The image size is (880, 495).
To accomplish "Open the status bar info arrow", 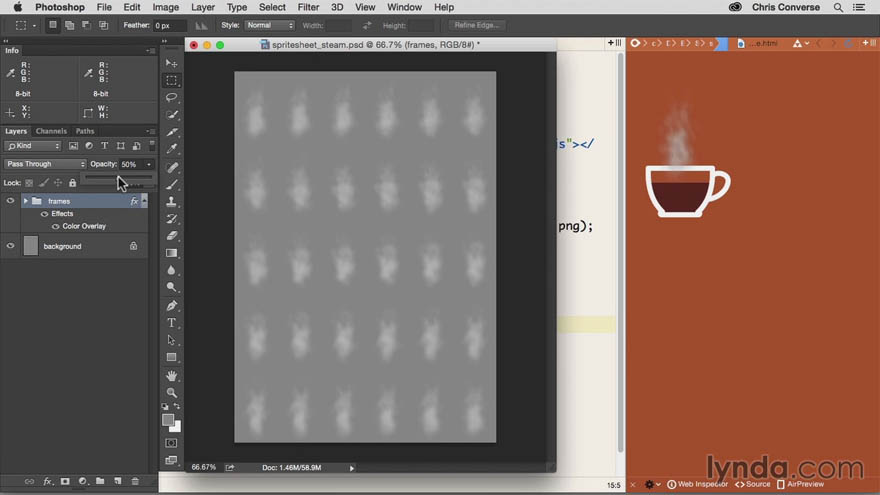I will 352,468.
